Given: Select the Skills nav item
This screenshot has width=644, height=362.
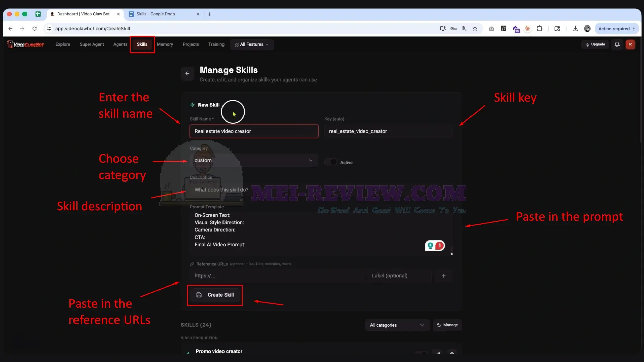Looking at the screenshot, I should click(x=142, y=44).
